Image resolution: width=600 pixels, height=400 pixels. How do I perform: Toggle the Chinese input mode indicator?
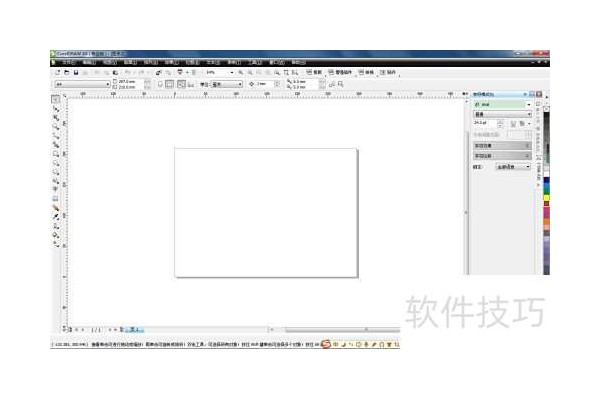[x=336, y=344]
